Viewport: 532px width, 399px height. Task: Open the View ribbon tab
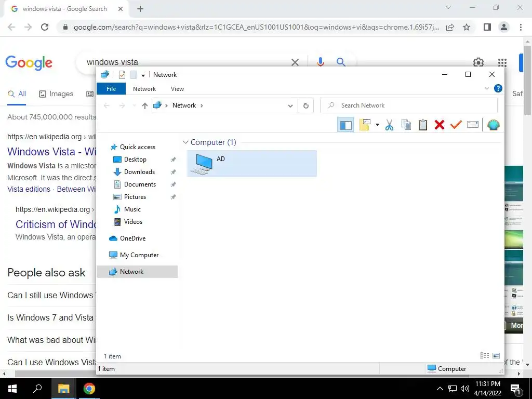click(177, 89)
